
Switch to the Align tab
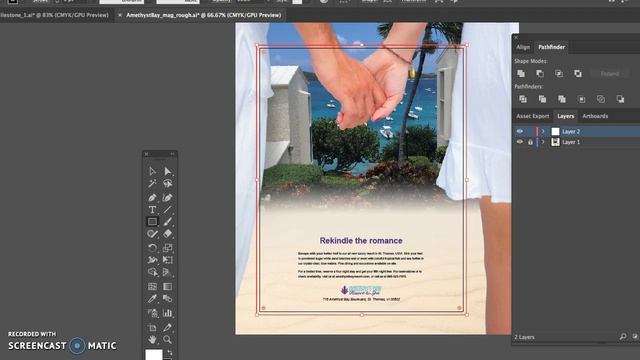[x=523, y=47]
